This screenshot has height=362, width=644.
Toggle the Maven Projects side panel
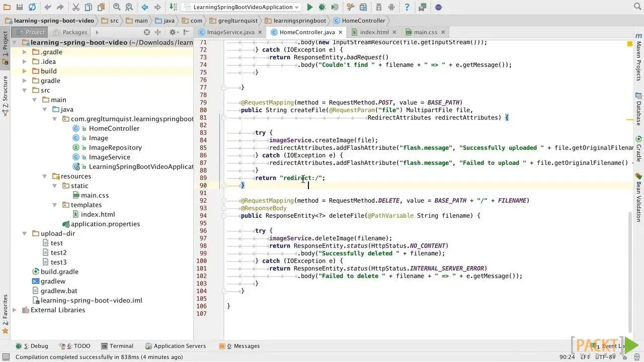point(638,58)
